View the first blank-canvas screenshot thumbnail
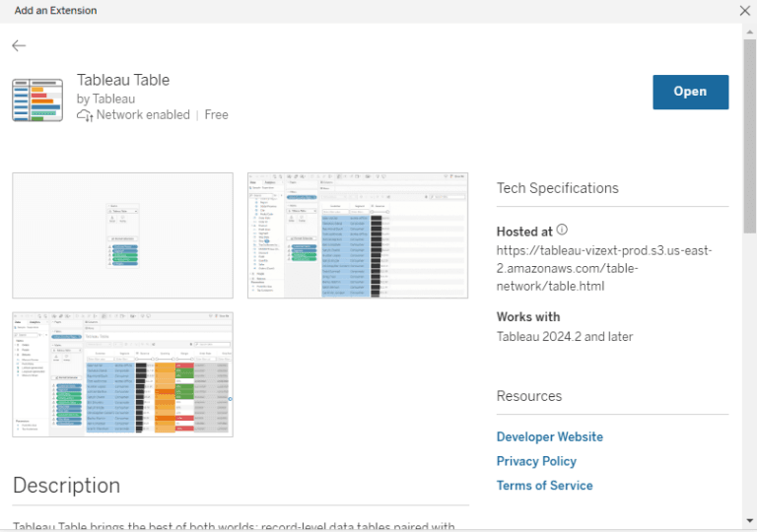757x532 pixels. 122,235
